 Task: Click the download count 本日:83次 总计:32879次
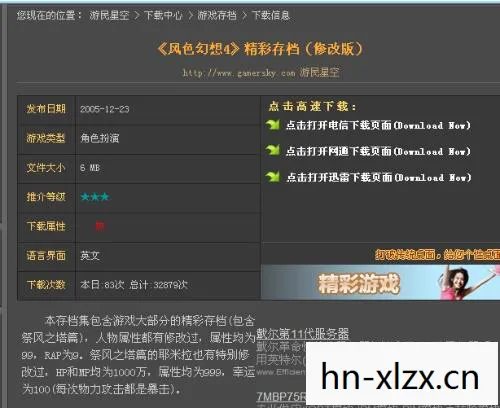[134, 285]
